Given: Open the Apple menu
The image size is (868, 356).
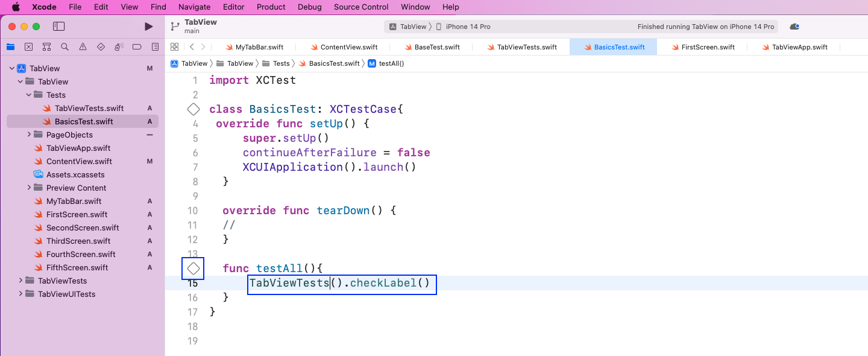Looking at the screenshot, I should tap(15, 7).
